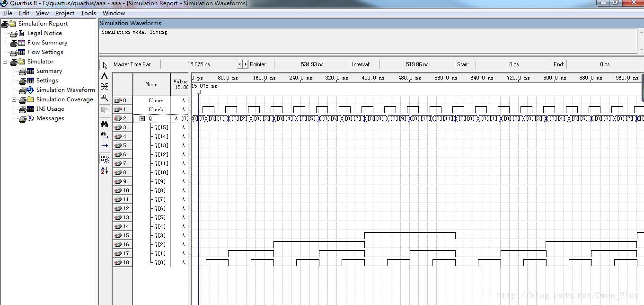644x305 pixels.
Task: Open Simulator Settings report
Action: click(x=47, y=81)
